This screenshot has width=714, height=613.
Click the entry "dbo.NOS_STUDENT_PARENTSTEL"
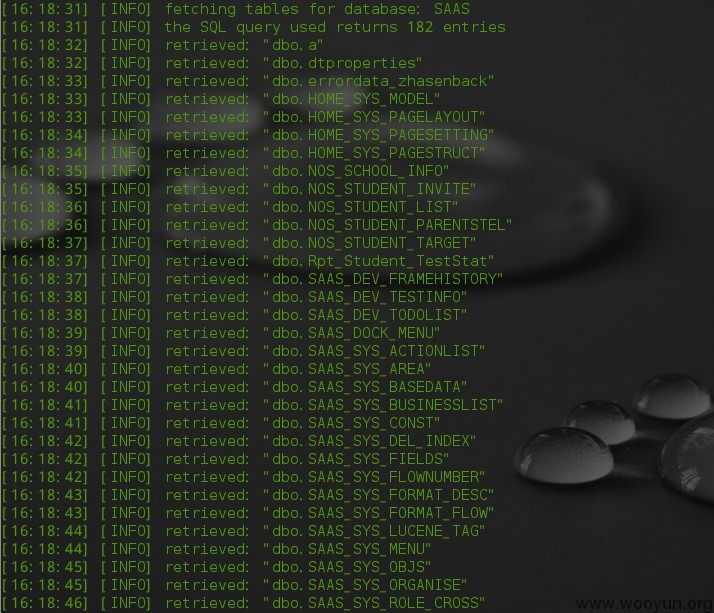pyautogui.click(x=388, y=225)
